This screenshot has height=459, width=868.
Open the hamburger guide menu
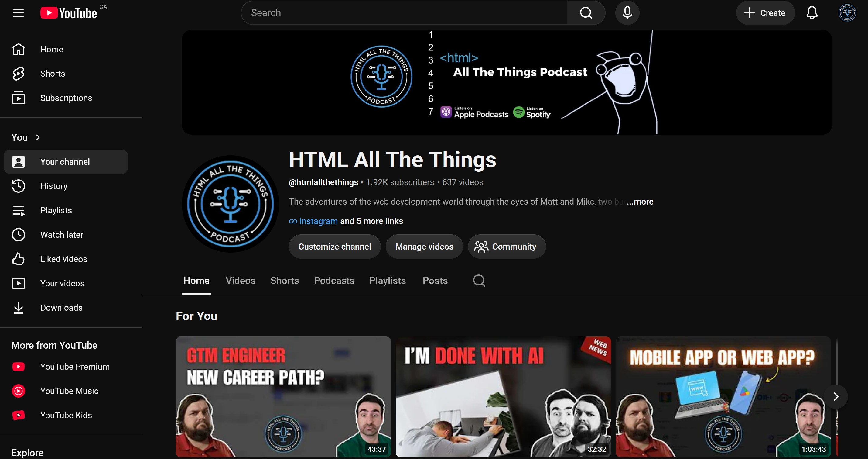click(x=19, y=13)
